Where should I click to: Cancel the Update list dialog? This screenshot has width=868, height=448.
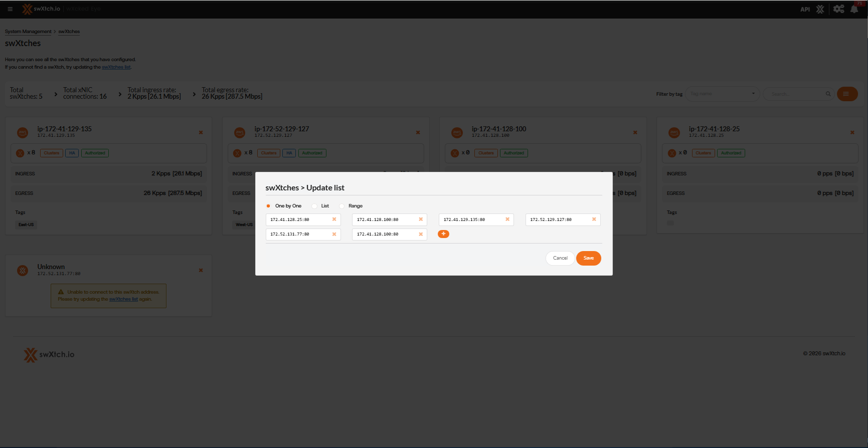(x=560, y=258)
